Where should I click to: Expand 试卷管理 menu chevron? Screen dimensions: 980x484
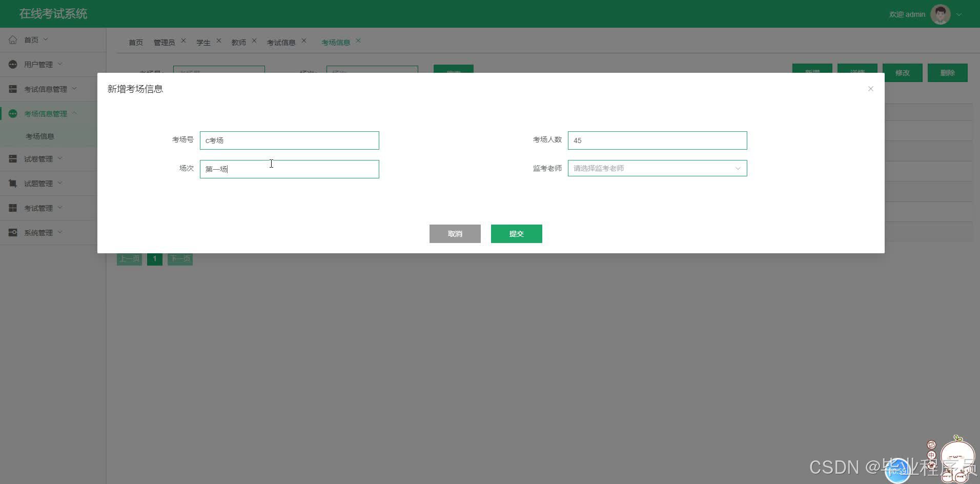pos(60,158)
